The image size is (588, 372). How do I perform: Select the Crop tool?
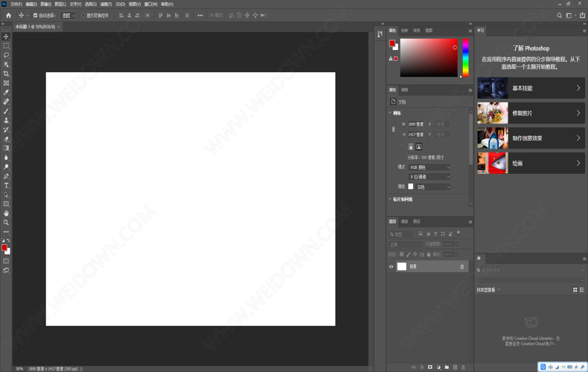(x=7, y=74)
